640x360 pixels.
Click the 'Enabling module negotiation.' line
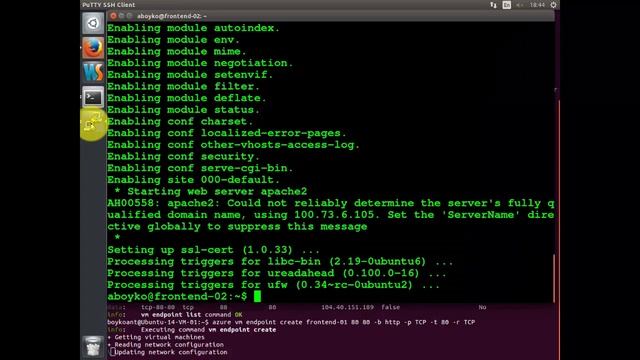tap(200, 63)
